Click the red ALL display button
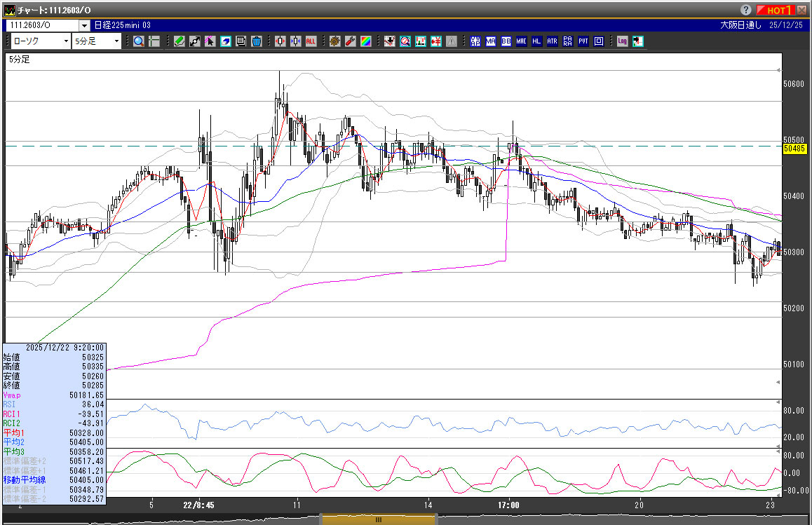This screenshot has height=525, width=812. pyautogui.click(x=311, y=41)
